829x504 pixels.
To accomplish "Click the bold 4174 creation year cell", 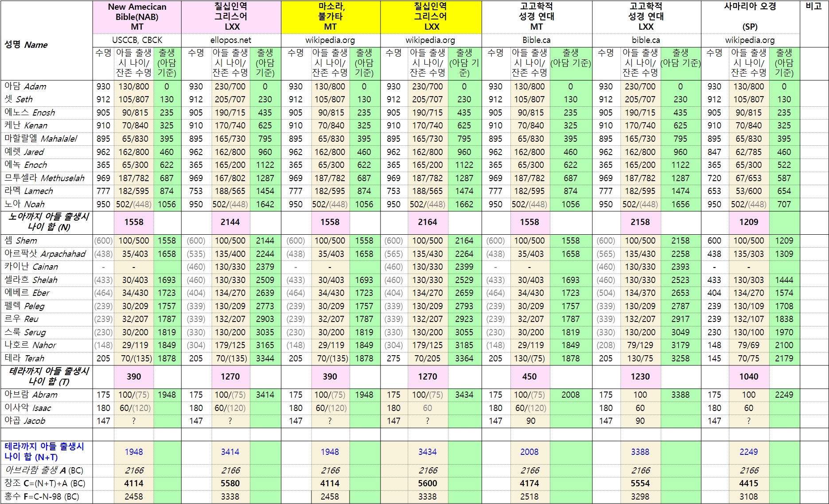I will (x=529, y=483).
